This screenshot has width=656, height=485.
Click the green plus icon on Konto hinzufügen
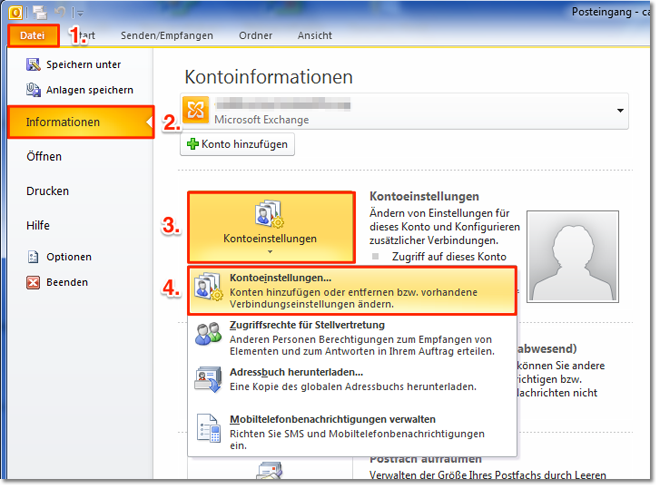click(x=193, y=144)
